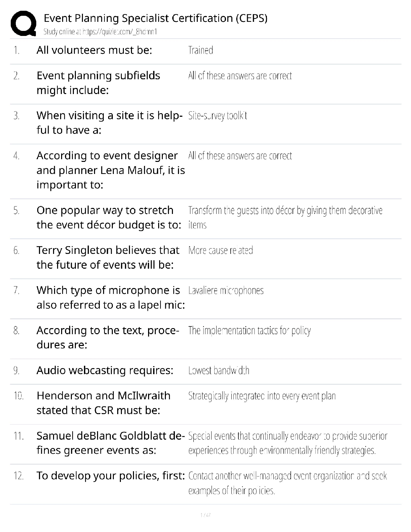The height and width of the screenshot is (532, 411).
Task: Click the 'Site-survey toolkit' answer
Action: coord(218,116)
